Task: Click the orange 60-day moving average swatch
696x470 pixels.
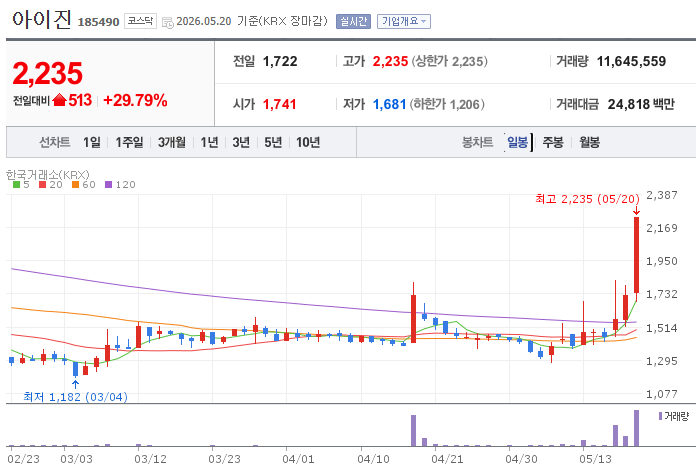Action: pyautogui.click(x=75, y=185)
